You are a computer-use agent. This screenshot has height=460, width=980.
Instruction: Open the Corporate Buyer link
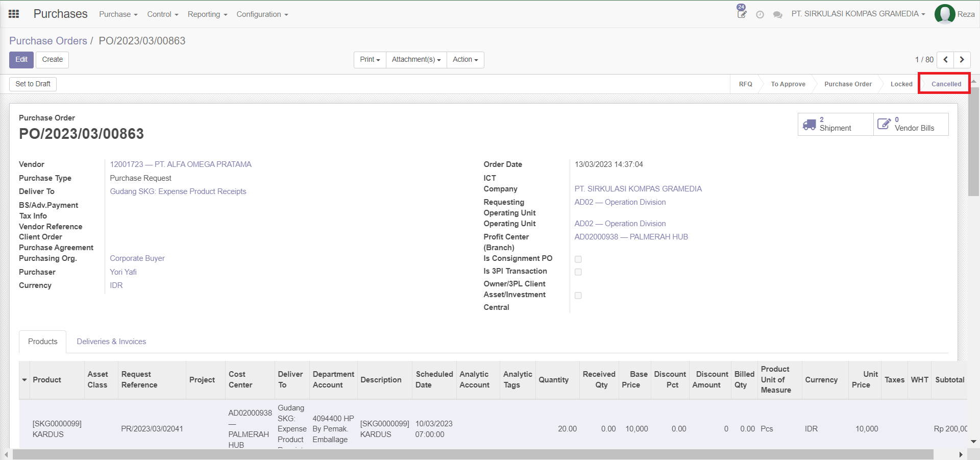click(137, 258)
